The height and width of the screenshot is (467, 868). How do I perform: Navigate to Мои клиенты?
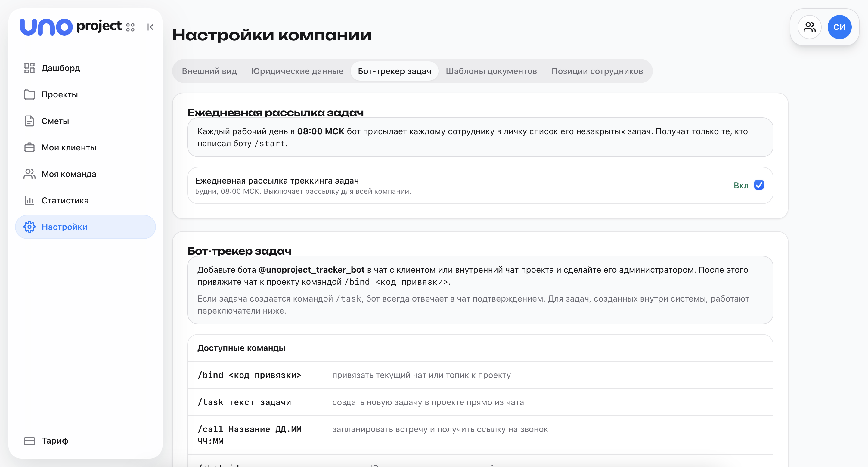tap(85, 147)
